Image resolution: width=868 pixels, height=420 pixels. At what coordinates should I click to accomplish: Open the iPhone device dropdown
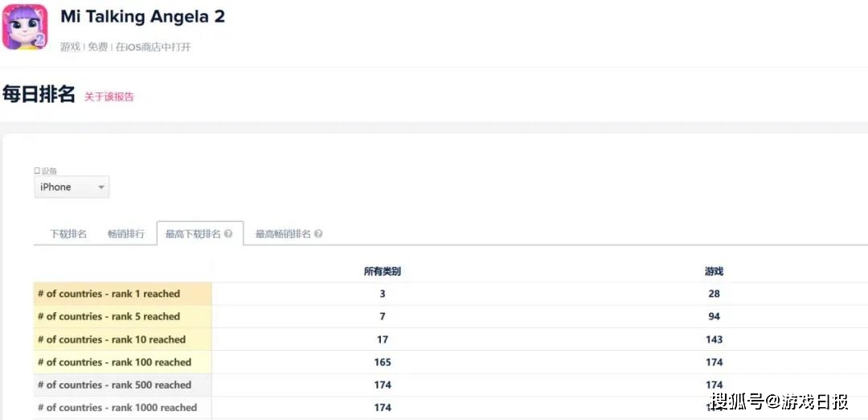pos(72,187)
